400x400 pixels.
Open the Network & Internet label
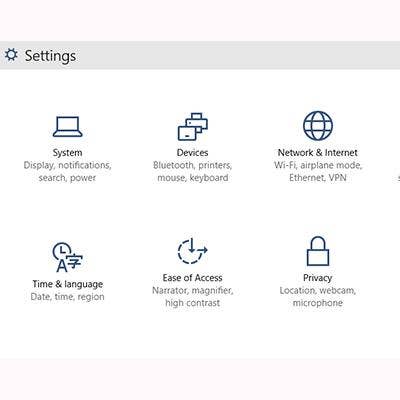tap(318, 153)
